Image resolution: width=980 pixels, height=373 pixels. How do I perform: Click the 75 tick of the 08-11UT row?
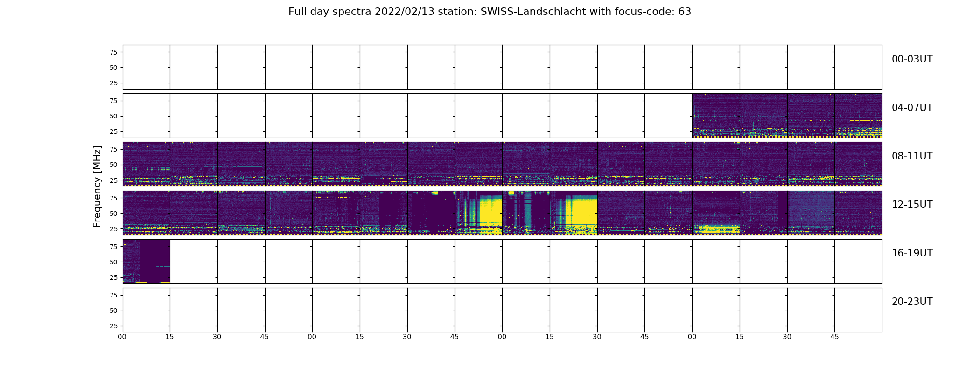tap(113, 149)
